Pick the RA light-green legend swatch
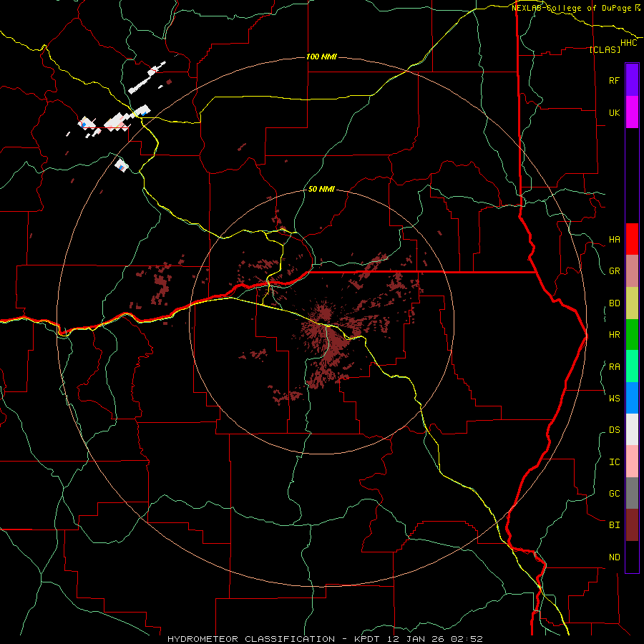The width and height of the screenshot is (644, 644). tap(632, 366)
